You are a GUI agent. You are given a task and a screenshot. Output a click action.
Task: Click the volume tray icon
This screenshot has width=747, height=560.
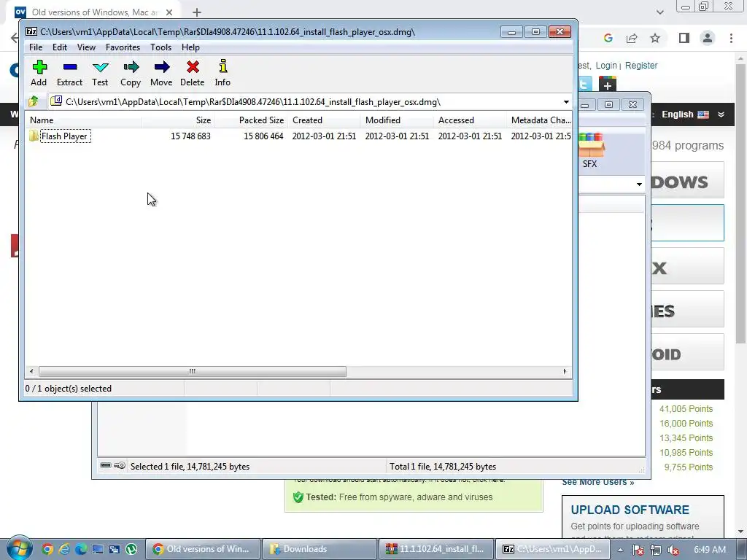(x=673, y=550)
